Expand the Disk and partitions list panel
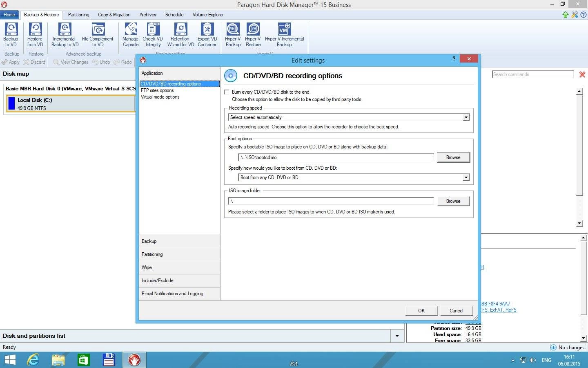This screenshot has width=588, height=368. pyautogui.click(x=397, y=336)
